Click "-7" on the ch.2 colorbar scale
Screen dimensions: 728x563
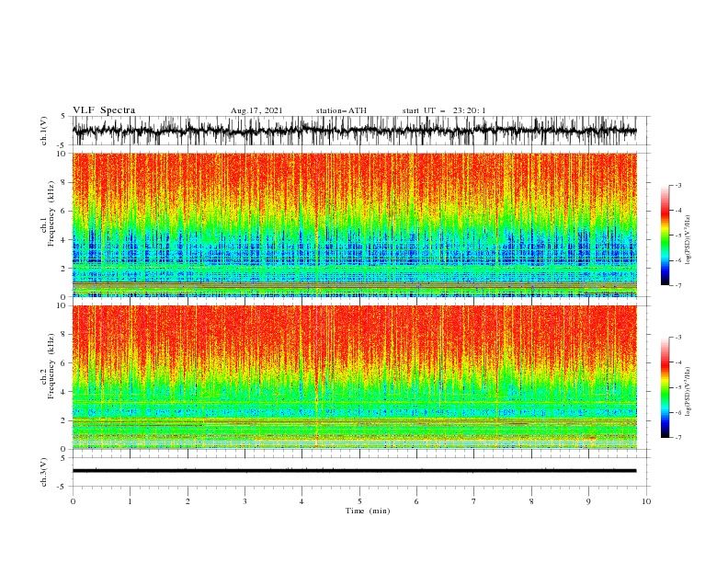[678, 437]
